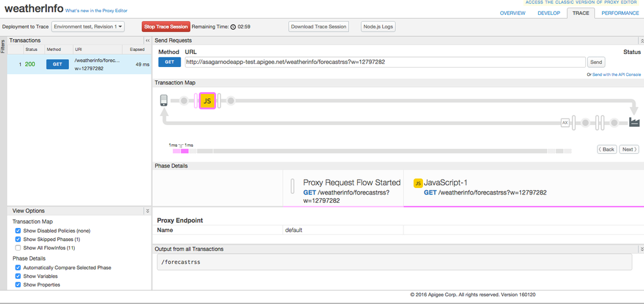
Task: Click the circle node right of the AX marker
Action: click(585, 122)
